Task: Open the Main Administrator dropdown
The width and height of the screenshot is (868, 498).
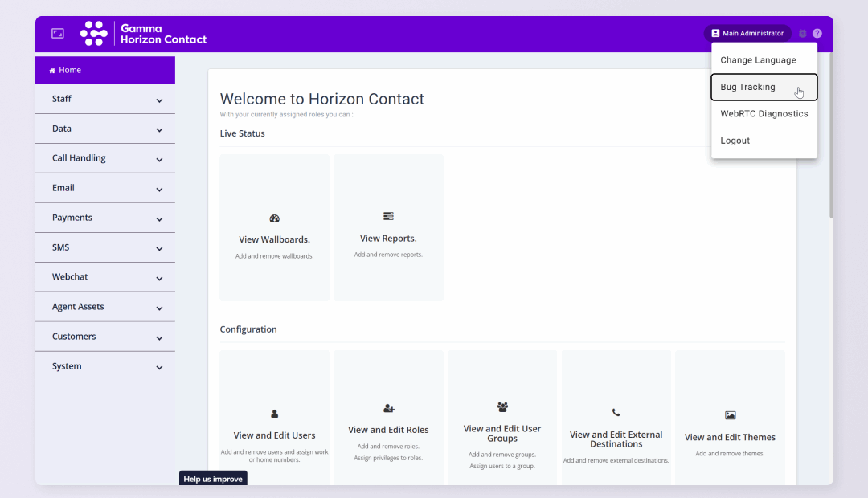Action: pos(747,34)
